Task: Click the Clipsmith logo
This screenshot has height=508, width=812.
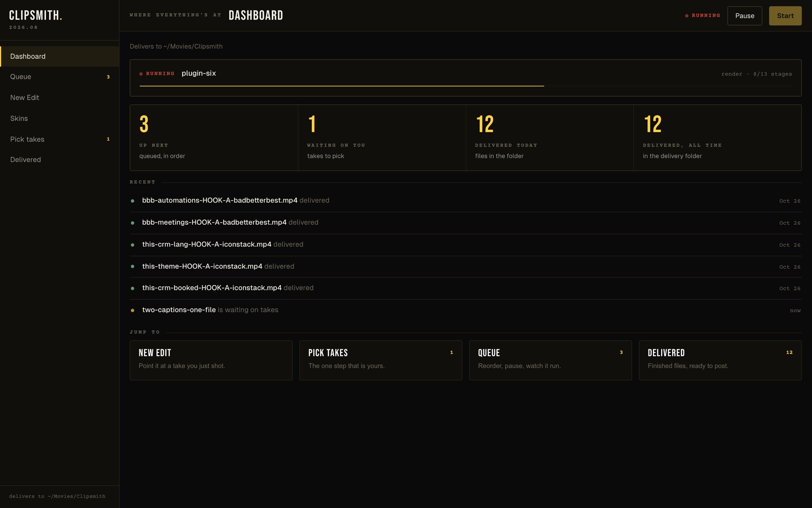Action: point(36,15)
